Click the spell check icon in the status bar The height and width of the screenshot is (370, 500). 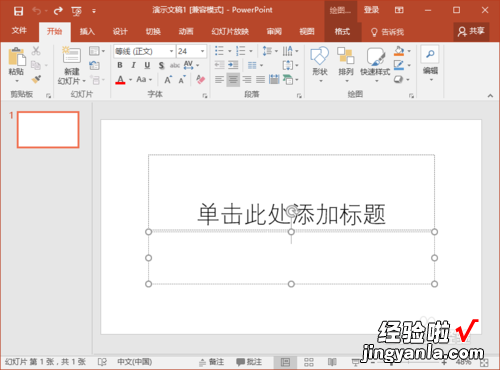pyautogui.click(x=102, y=362)
